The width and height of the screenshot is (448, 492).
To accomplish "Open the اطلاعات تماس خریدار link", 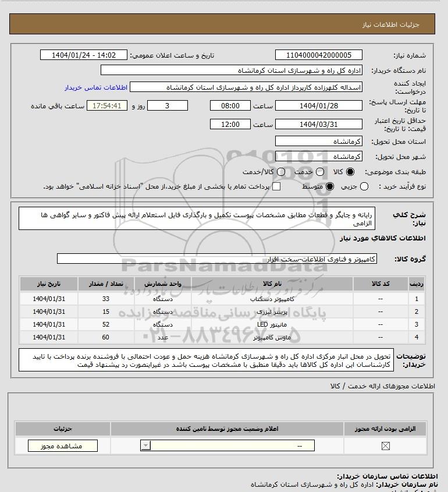I will coord(96,87).
